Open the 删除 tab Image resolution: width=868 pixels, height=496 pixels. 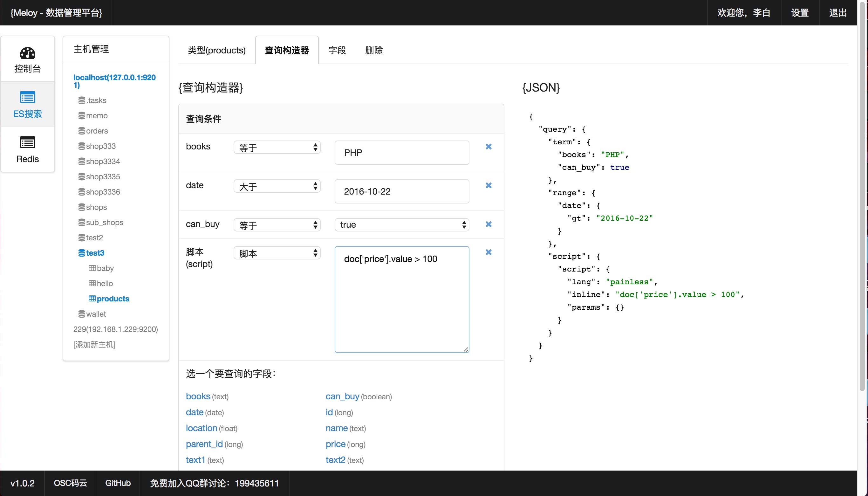tap(374, 51)
